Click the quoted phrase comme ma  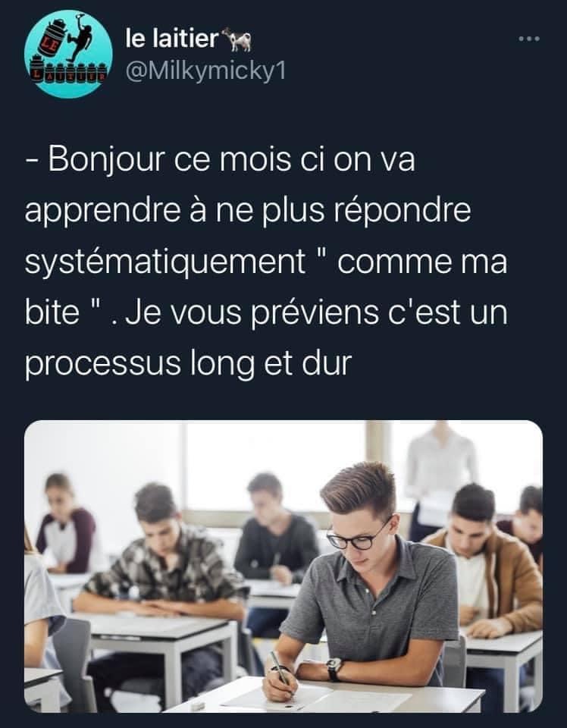(422, 263)
